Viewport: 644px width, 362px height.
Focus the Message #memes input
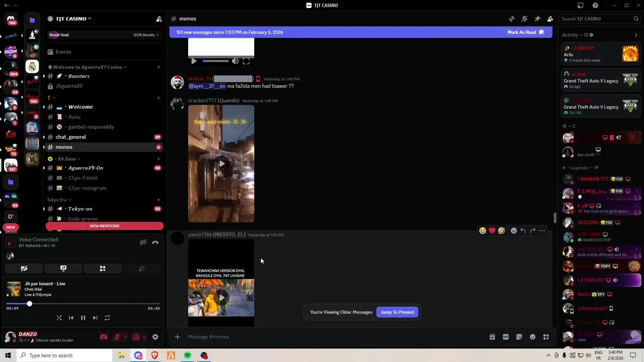point(332,337)
